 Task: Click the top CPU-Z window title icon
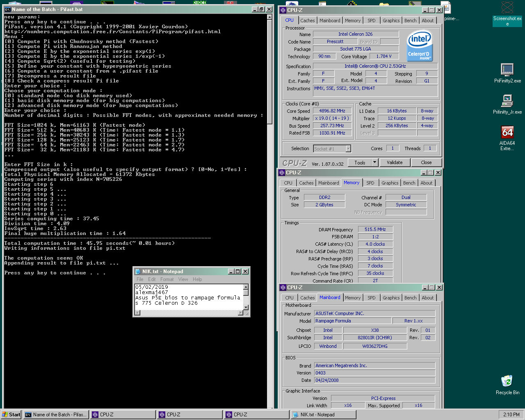click(283, 10)
